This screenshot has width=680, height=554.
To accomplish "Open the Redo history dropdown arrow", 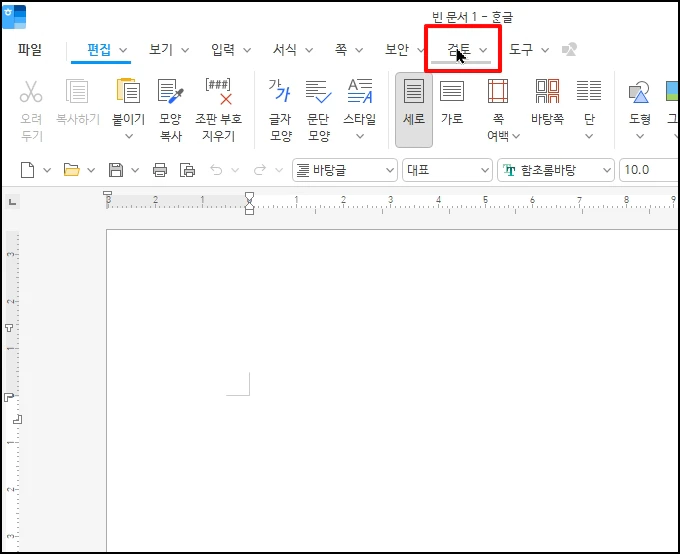I will (x=279, y=170).
